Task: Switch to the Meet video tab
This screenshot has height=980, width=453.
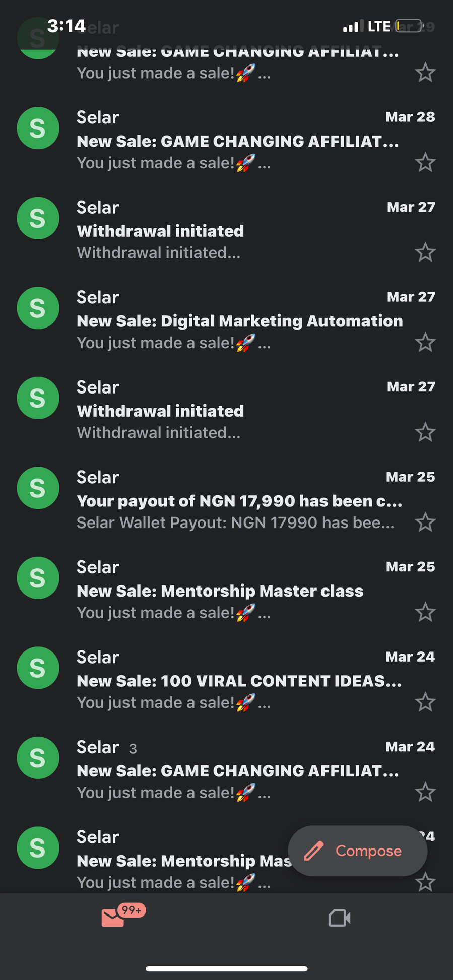Action: pyautogui.click(x=339, y=918)
